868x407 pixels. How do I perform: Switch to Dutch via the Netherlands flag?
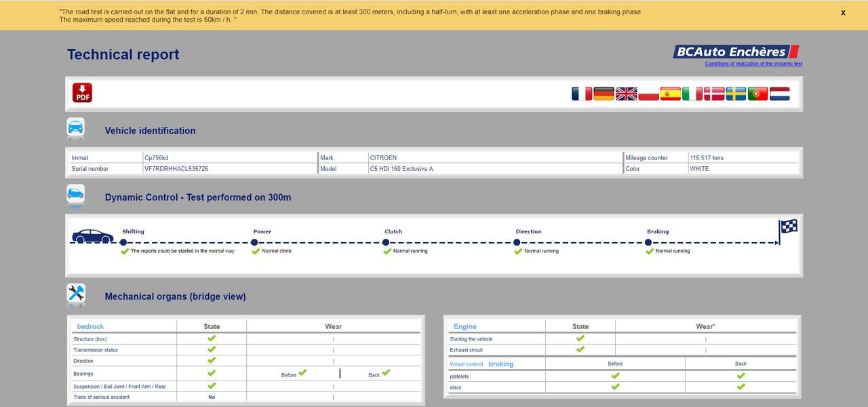pyautogui.click(x=780, y=94)
